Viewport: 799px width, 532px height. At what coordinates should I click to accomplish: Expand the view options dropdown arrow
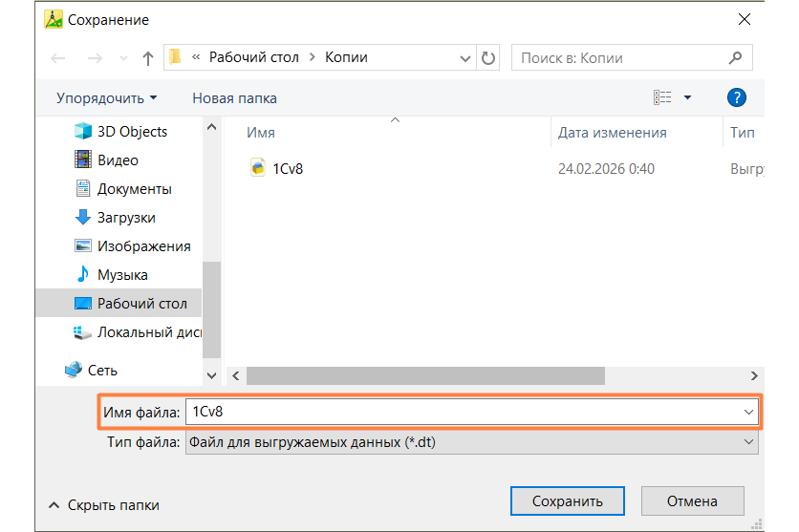[687, 97]
